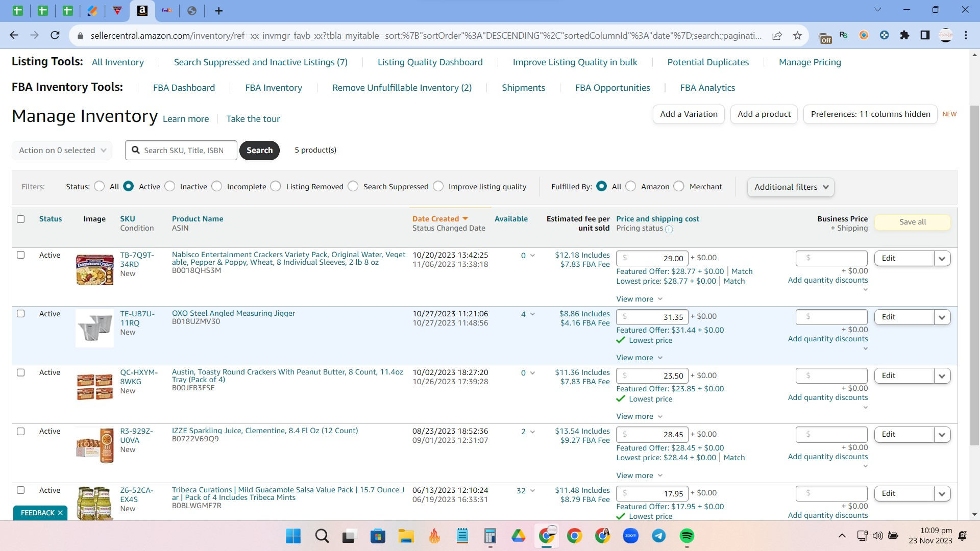Viewport: 980px width, 551px height.
Task: Select Fulfilled By Merchant radio
Action: coord(679,186)
